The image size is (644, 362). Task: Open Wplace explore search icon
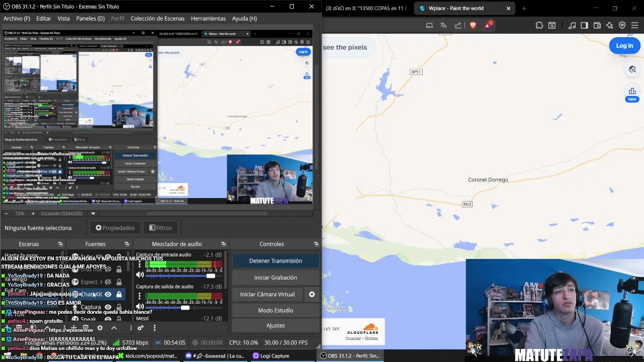(x=632, y=69)
